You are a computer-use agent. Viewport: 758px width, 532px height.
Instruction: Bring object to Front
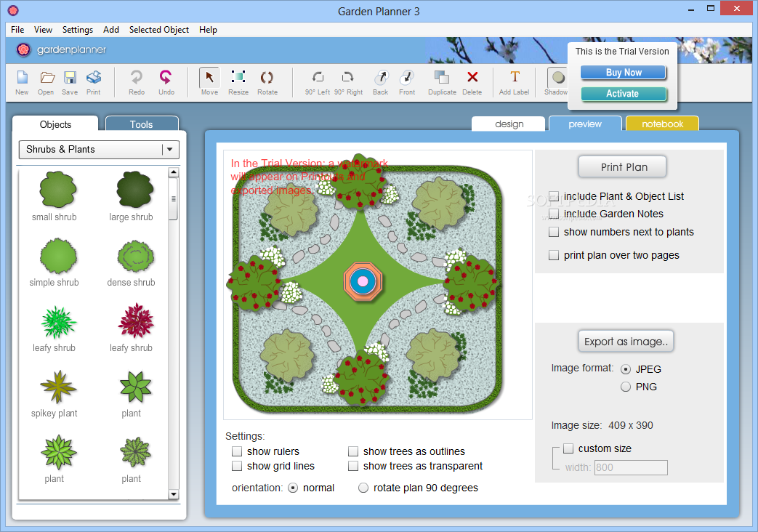click(407, 82)
